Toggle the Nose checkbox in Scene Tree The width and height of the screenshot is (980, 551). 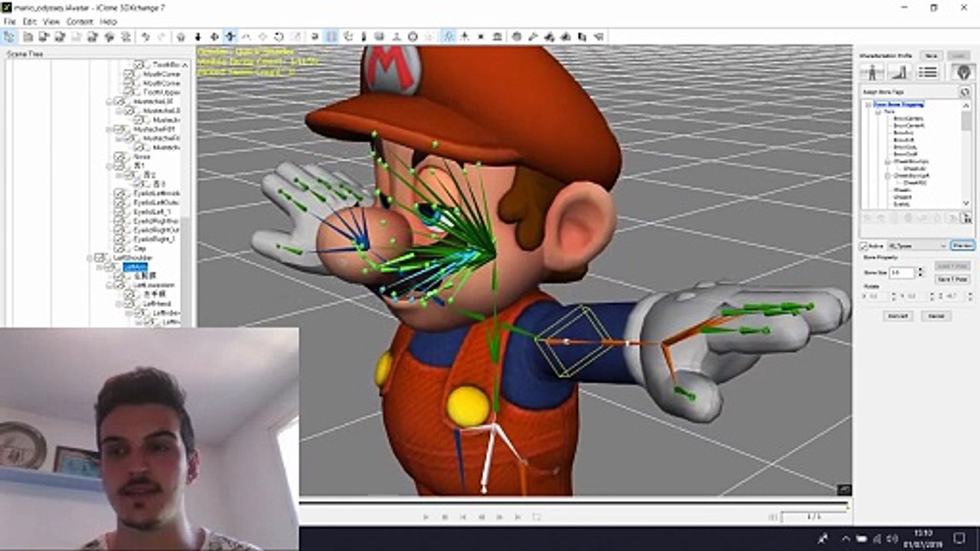pos(119,157)
